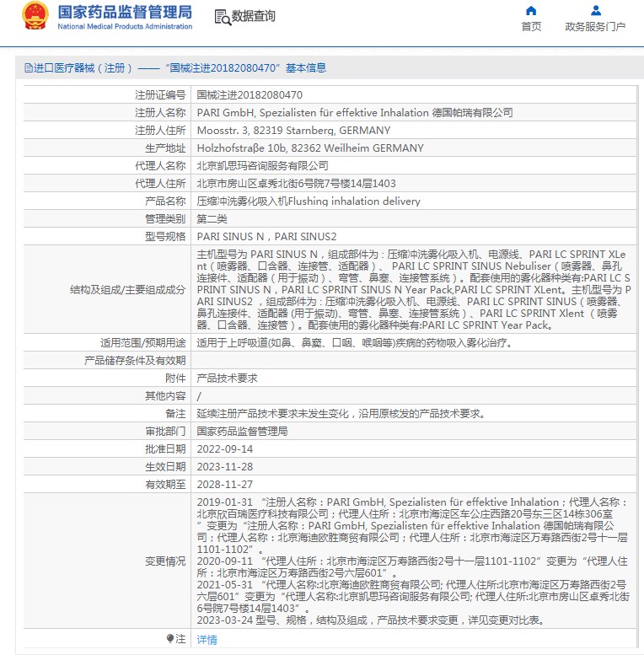Click the 注册证编号 row label

pos(160,94)
